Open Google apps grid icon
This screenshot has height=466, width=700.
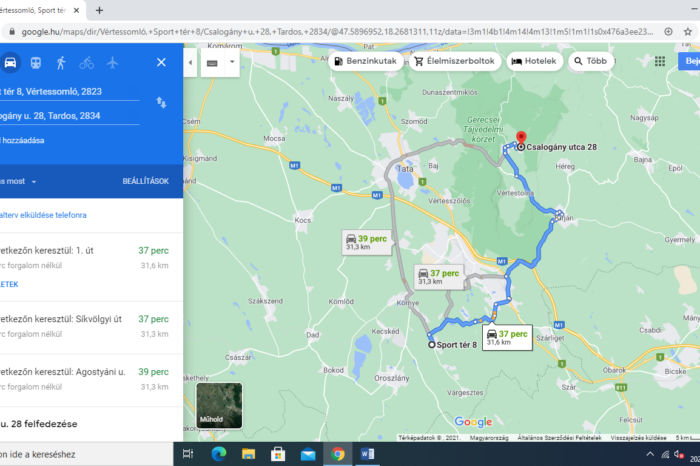(660, 62)
